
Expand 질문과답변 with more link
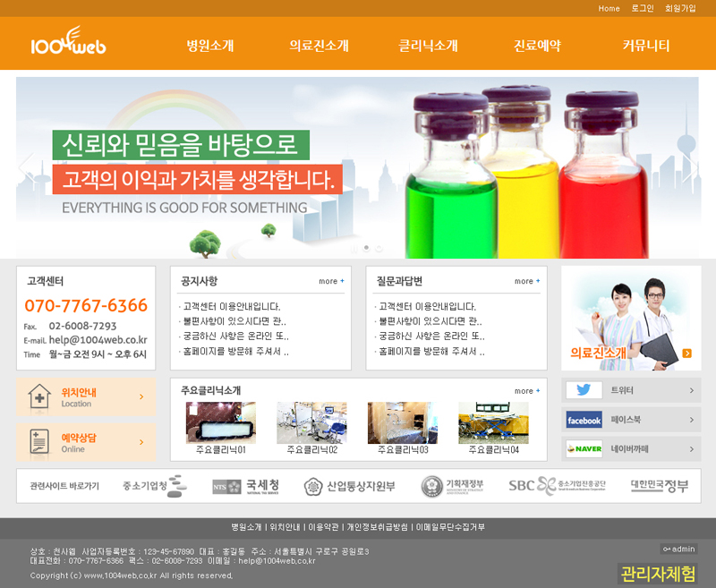[527, 281]
